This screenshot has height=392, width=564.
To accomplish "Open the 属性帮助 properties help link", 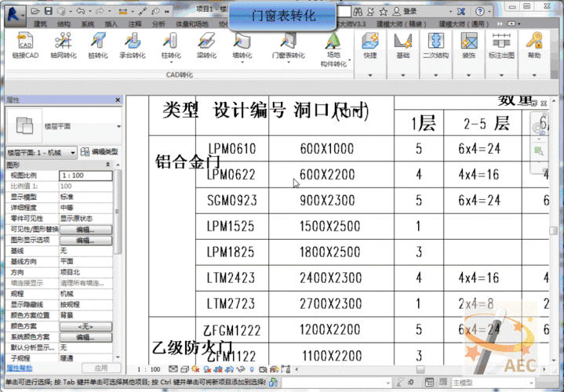I will pos(20,368).
